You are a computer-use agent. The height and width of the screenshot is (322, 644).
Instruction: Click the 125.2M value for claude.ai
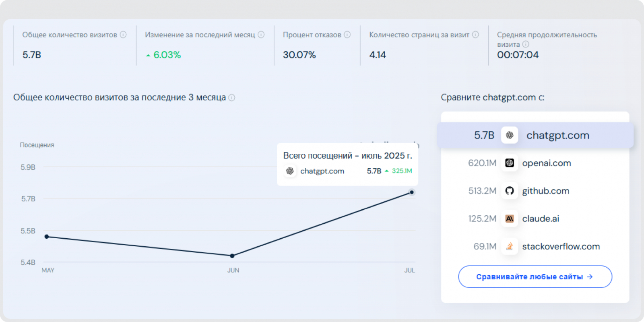click(x=482, y=219)
